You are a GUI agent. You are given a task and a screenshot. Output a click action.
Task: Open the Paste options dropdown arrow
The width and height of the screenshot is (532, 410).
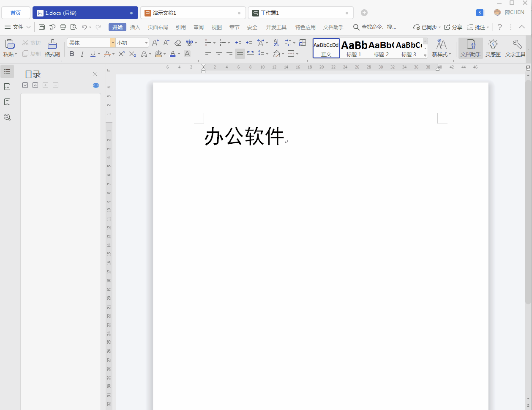(x=16, y=54)
